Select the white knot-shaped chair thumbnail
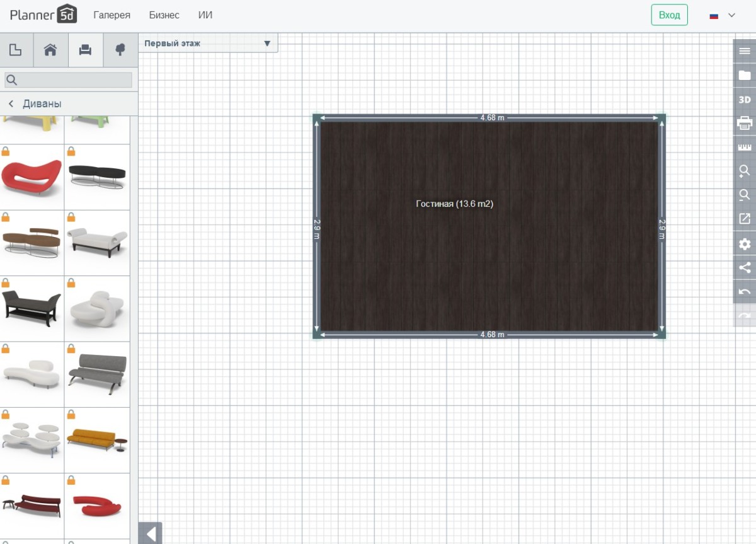 [97, 309]
